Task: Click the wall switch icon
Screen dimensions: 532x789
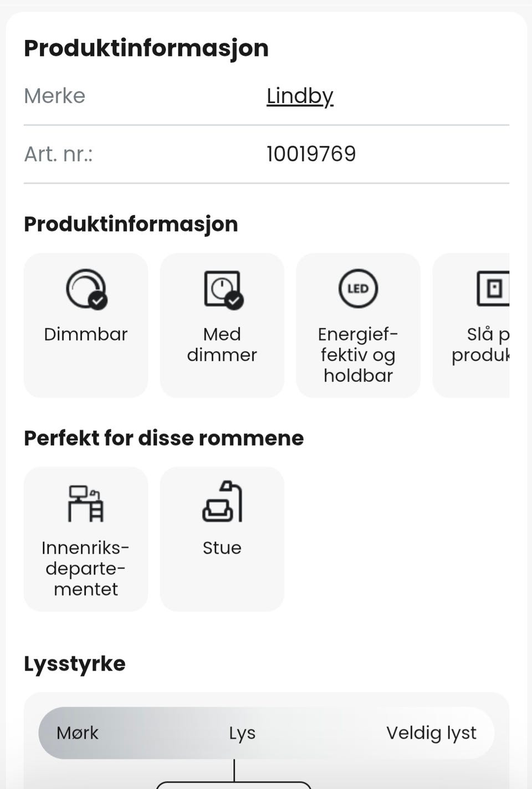Action: point(493,289)
